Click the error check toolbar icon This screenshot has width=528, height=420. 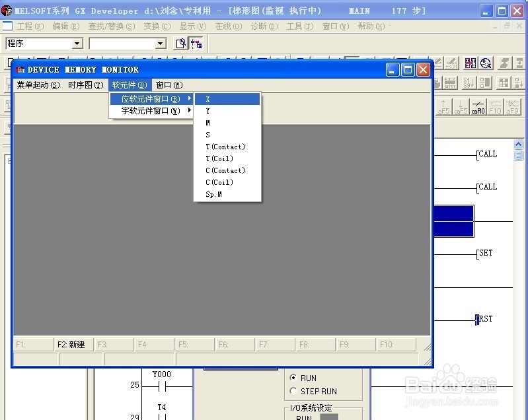(x=450, y=83)
